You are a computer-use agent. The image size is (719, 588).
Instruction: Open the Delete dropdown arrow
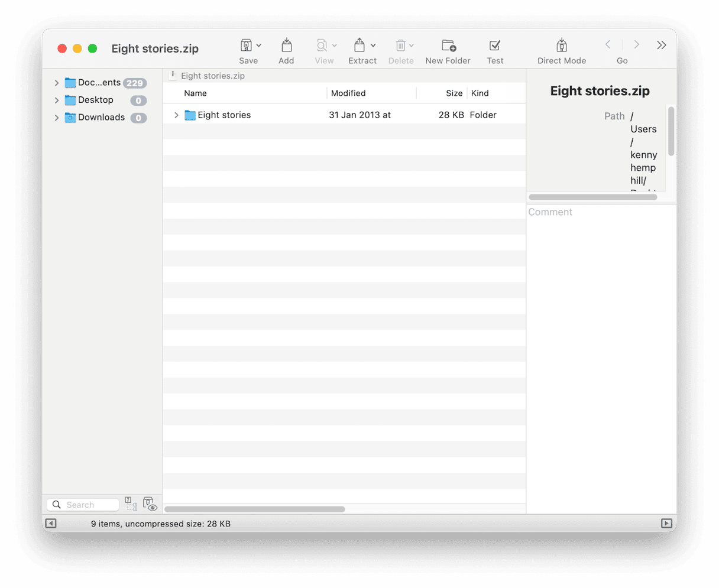(412, 46)
